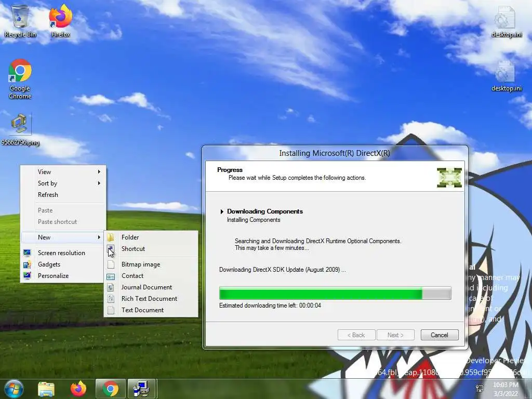Screen dimensions: 532x399
Task: Open the New menu entry
Action: pos(63,237)
